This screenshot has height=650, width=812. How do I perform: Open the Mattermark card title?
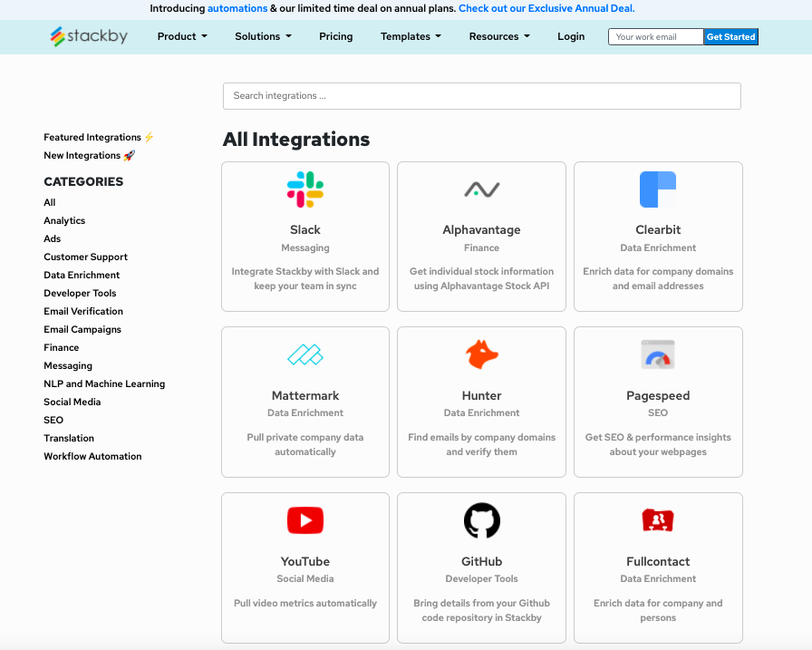(x=305, y=395)
